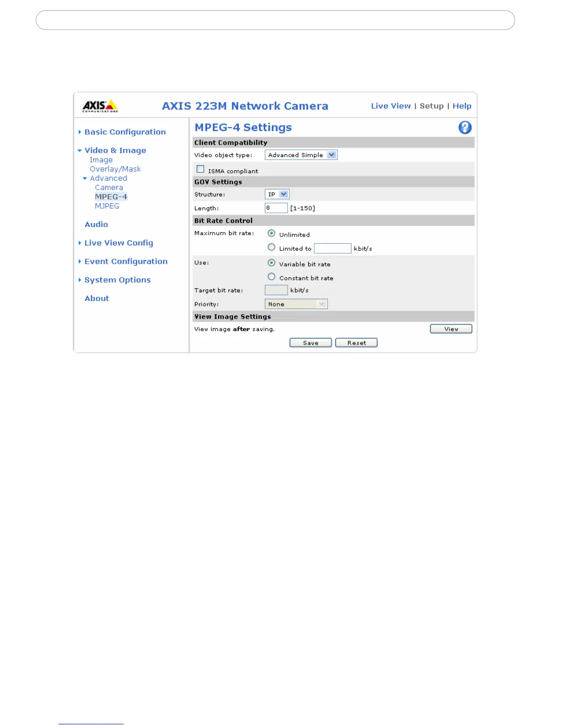Select Unlimited maximum bit rate

271,233
